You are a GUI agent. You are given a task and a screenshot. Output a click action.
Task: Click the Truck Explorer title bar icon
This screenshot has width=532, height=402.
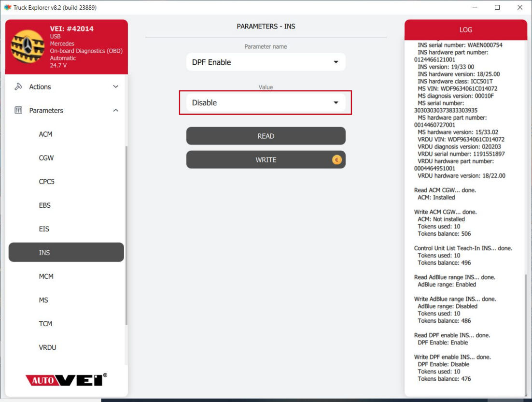click(x=7, y=7)
